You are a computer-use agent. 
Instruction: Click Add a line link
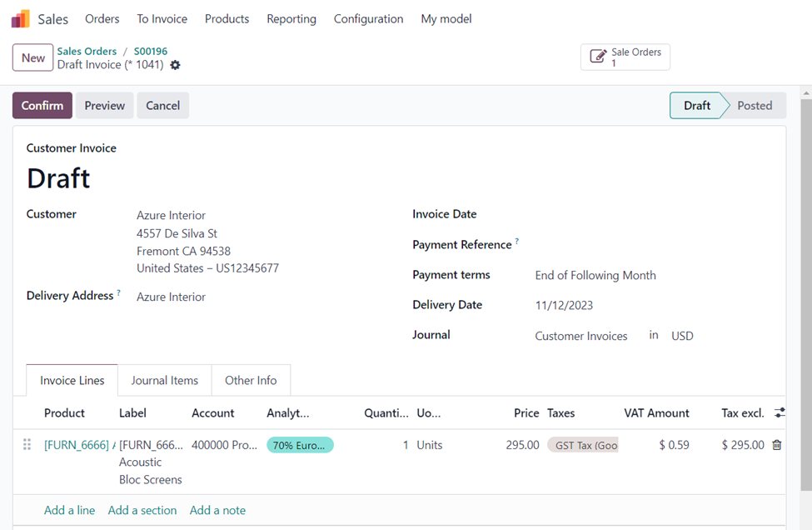point(69,510)
